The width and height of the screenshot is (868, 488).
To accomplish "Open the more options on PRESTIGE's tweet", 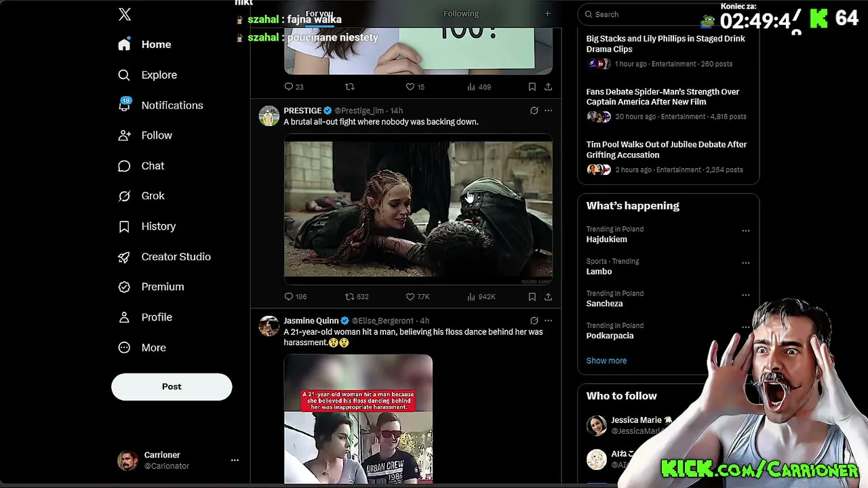I will pos(548,110).
